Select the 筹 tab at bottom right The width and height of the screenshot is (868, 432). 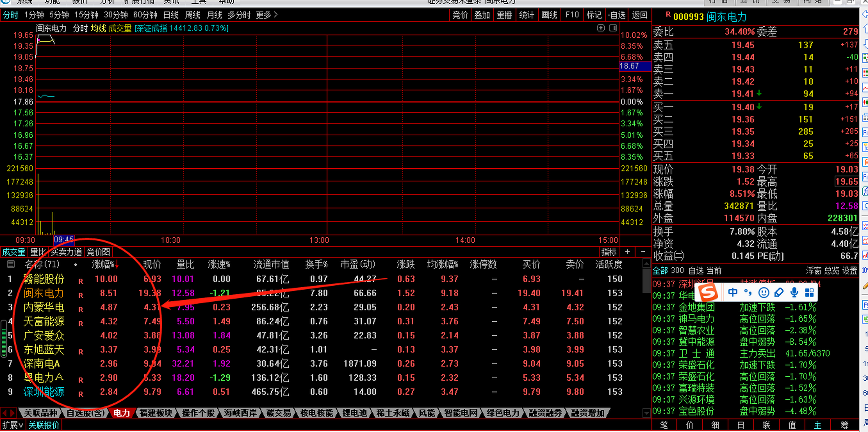(x=844, y=425)
